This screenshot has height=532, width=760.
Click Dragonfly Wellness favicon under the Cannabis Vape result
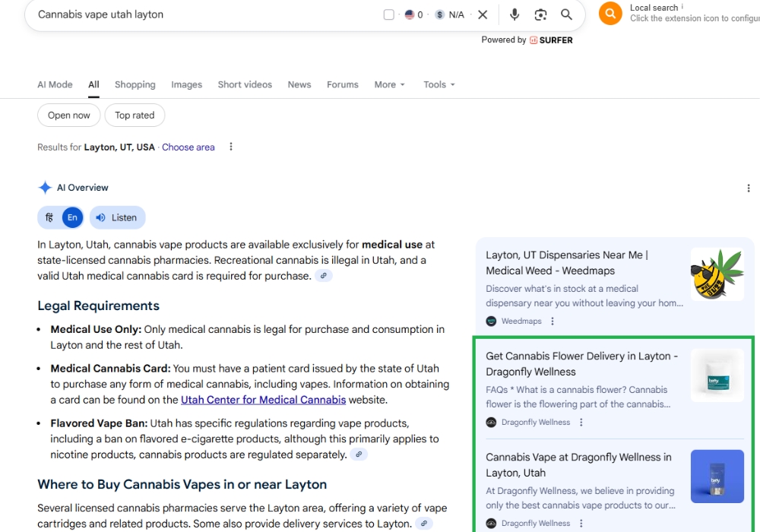click(491, 524)
